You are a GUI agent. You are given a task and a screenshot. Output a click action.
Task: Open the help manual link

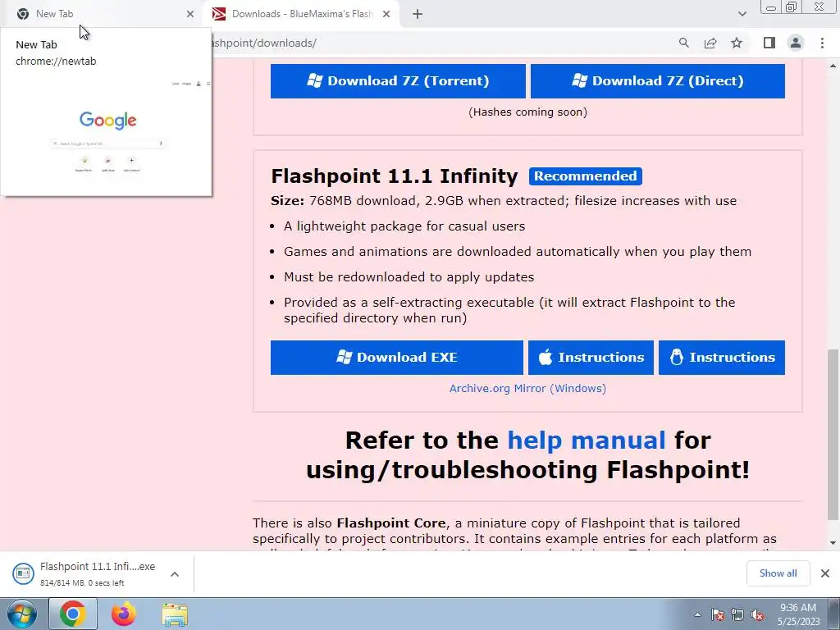(x=586, y=441)
